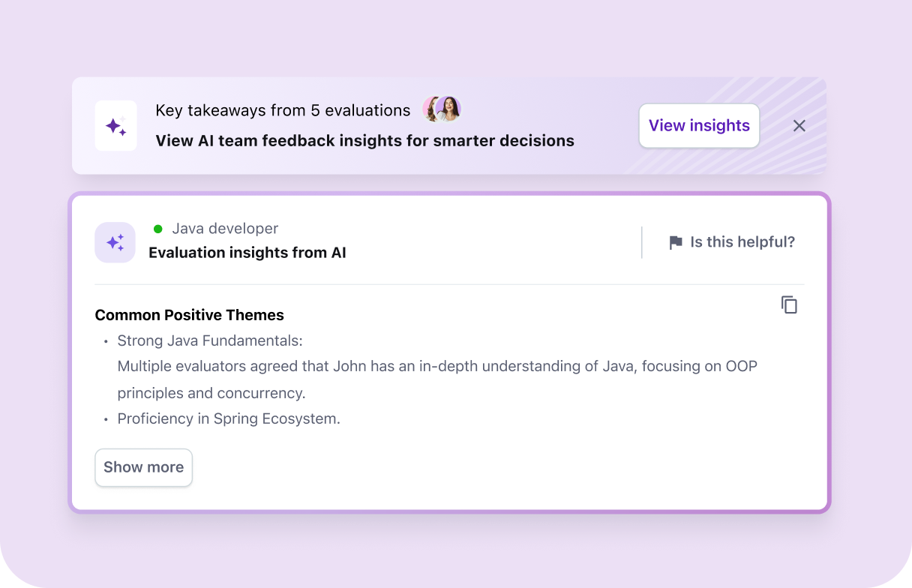Click the green status dot beside Java developer
Image resolution: width=912 pixels, height=588 pixels.
point(158,229)
